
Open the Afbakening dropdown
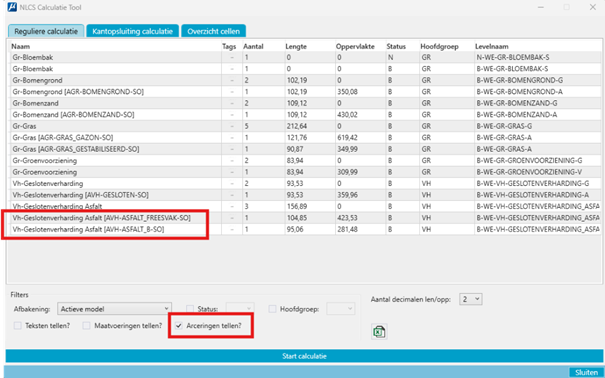coord(114,309)
